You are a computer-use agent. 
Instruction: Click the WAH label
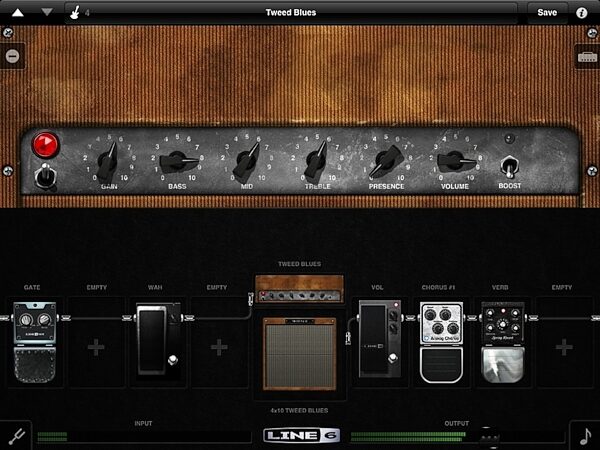pos(155,287)
